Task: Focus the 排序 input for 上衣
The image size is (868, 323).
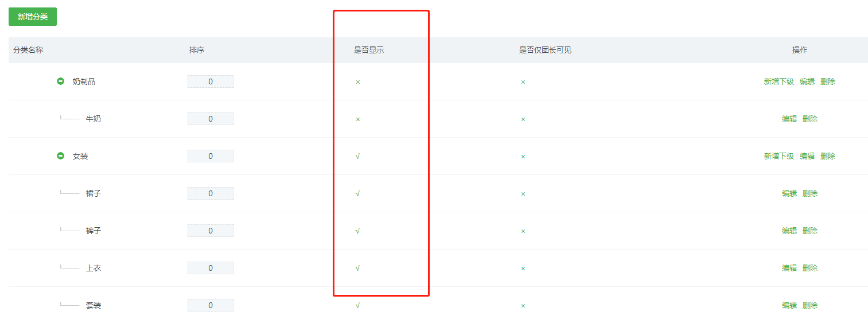Action: 211,268
